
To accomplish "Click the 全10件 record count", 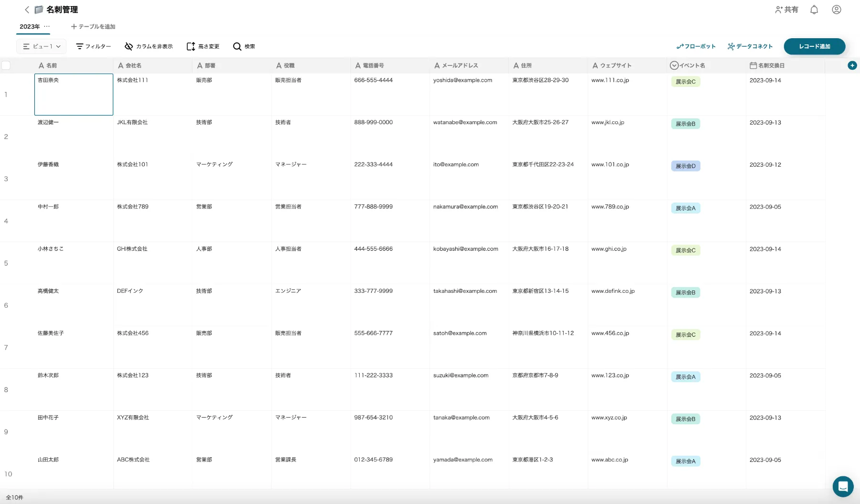I will (x=14, y=497).
